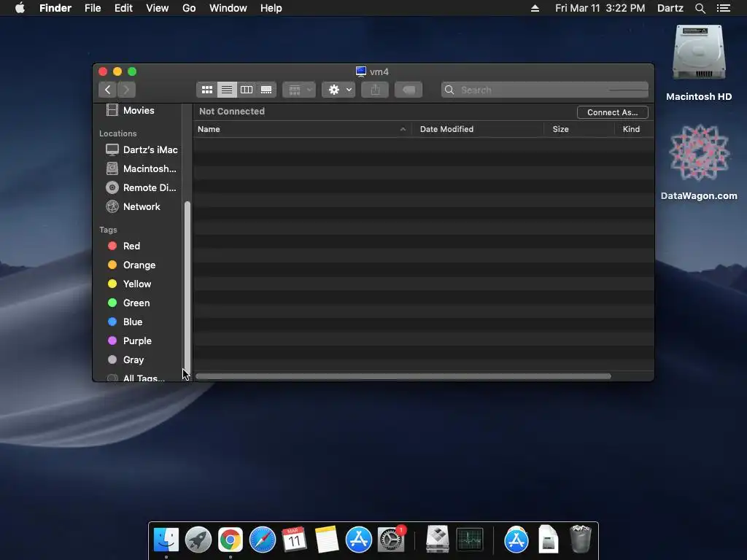Image resolution: width=747 pixels, height=560 pixels.
Task: Open the Help menu
Action: tap(271, 8)
